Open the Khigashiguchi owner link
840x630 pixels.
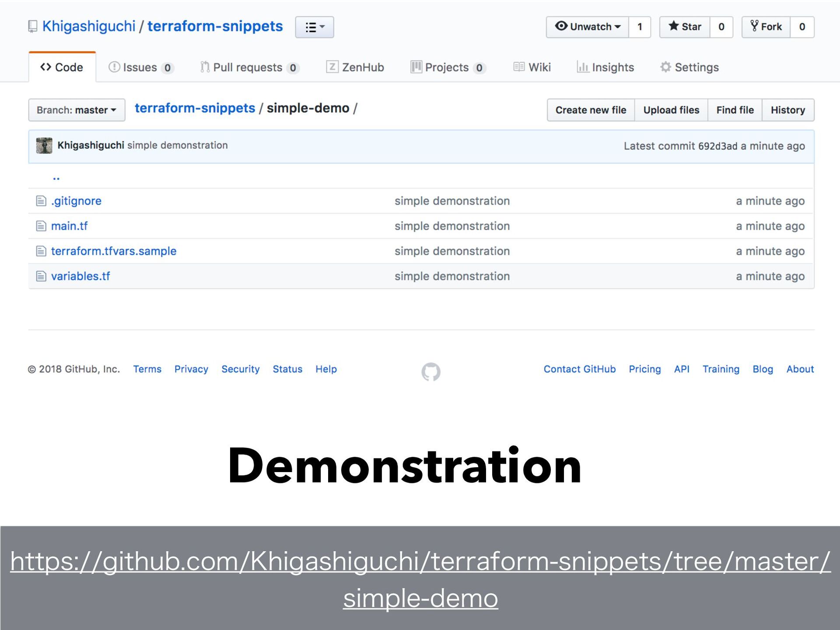tap(89, 26)
